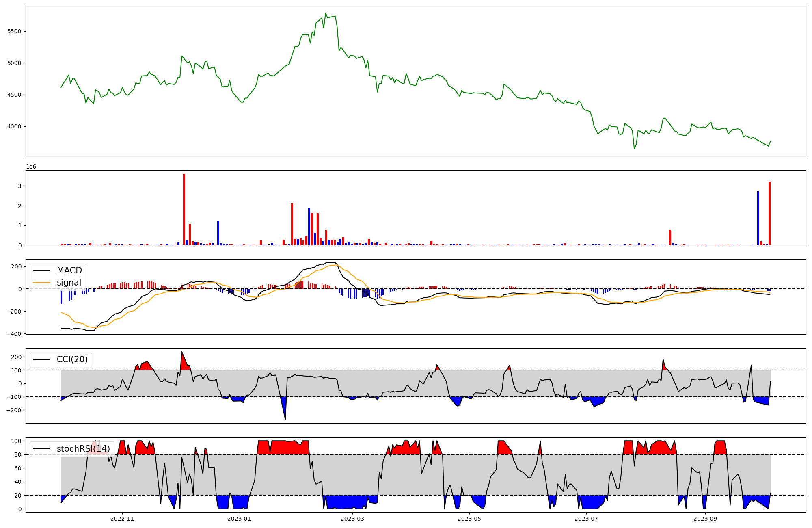
Task: Click the last red volume bar
Action: pyautogui.click(x=769, y=213)
